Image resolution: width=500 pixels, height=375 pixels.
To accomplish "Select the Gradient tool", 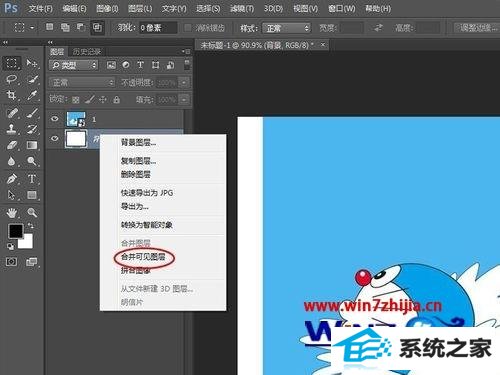I will 32,145.
